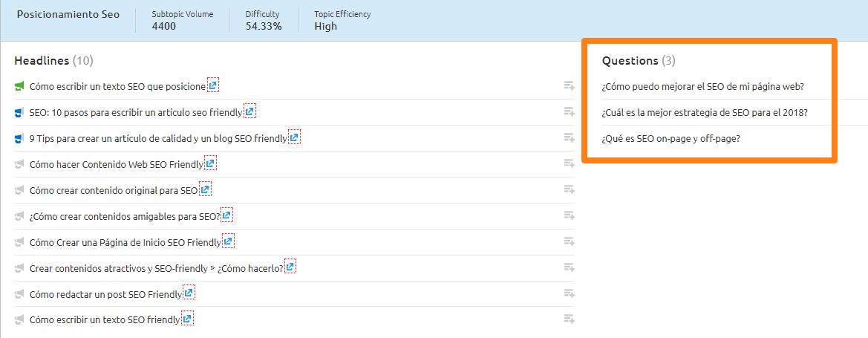Click the 'Posicionamiento Seo' topic title
The width and height of the screenshot is (868, 338).
click(x=68, y=14)
